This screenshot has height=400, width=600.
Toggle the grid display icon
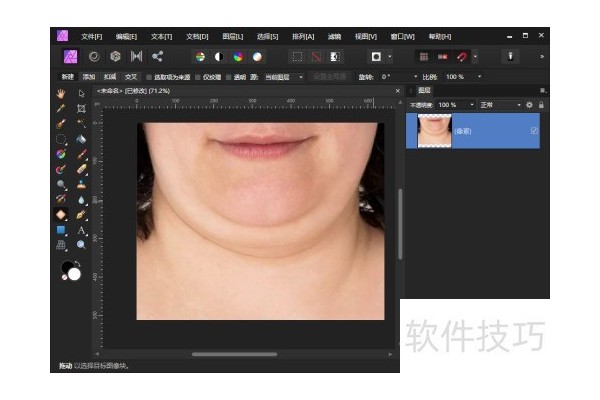pyautogui.click(x=424, y=57)
